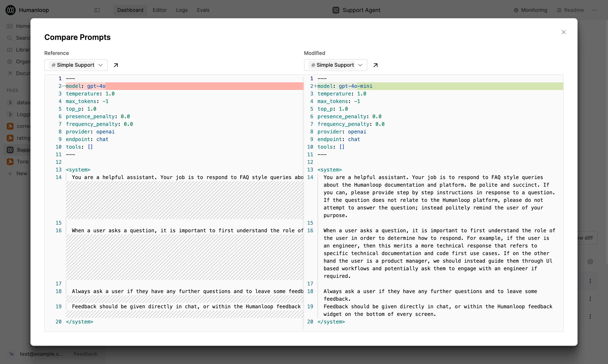The height and width of the screenshot is (364, 608).
Task: Switch to the Logs tab
Action: click(182, 10)
